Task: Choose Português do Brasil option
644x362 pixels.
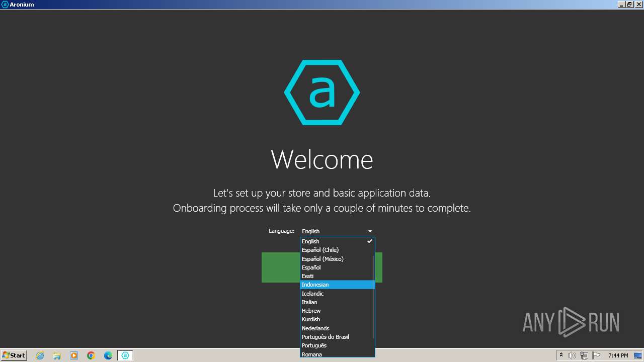Action: (337, 337)
